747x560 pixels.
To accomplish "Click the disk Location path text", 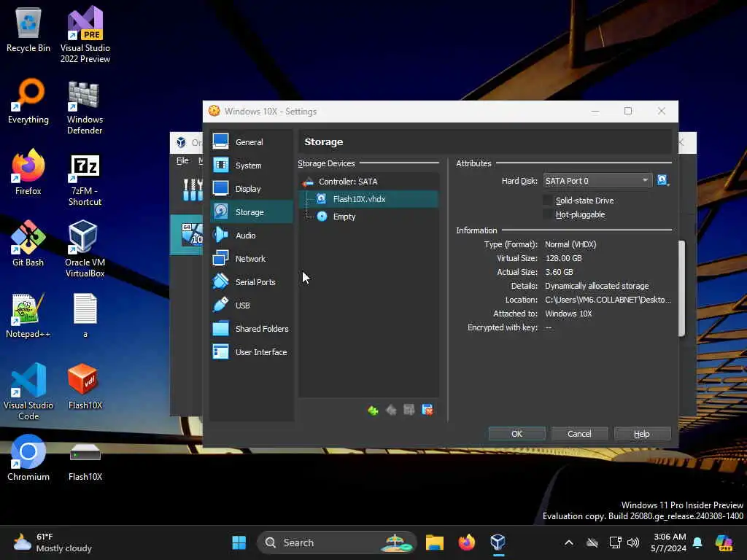I will click(x=608, y=300).
